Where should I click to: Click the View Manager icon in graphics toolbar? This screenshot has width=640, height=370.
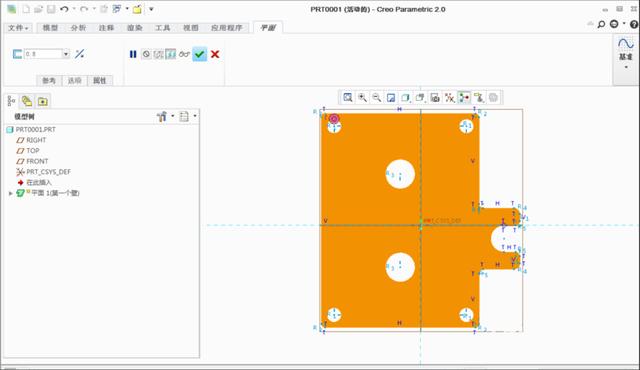coord(435,97)
